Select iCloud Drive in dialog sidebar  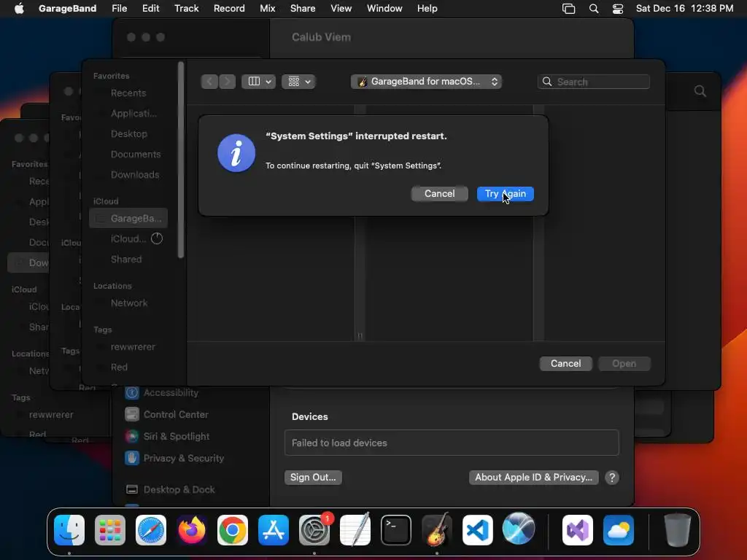(x=128, y=238)
